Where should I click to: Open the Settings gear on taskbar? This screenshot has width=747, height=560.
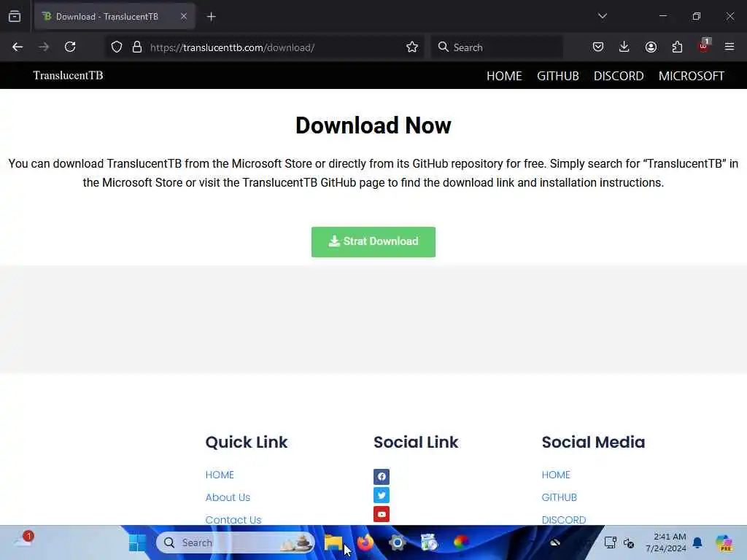coord(398,542)
